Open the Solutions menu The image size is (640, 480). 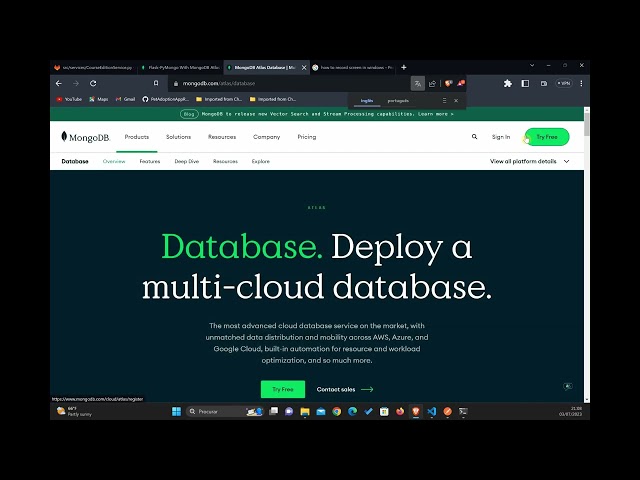(x=178, y=137)
